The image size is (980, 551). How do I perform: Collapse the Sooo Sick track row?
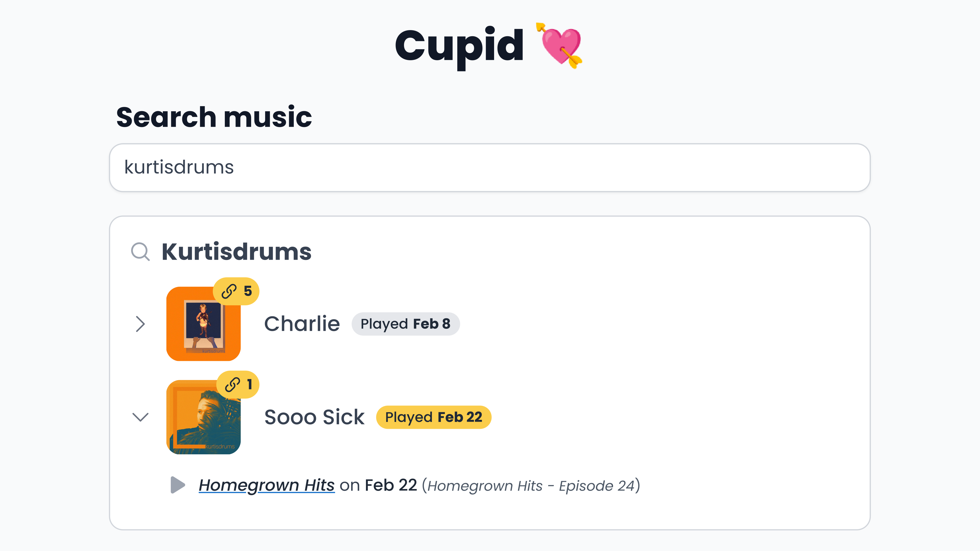(140, 417)
